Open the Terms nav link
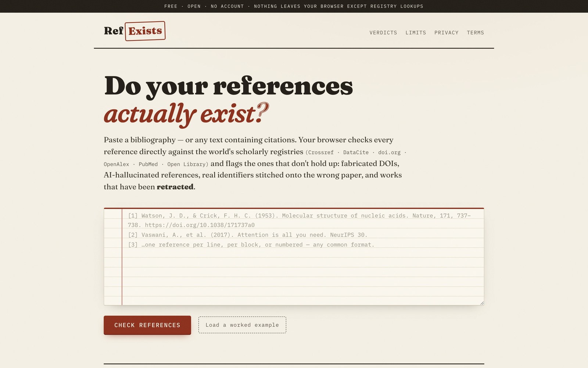 point(475,33)
